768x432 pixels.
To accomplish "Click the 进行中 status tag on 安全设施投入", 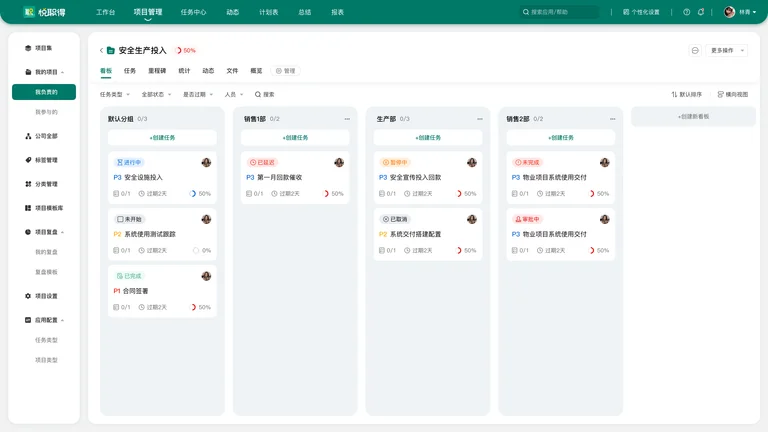I will point(129,163).
